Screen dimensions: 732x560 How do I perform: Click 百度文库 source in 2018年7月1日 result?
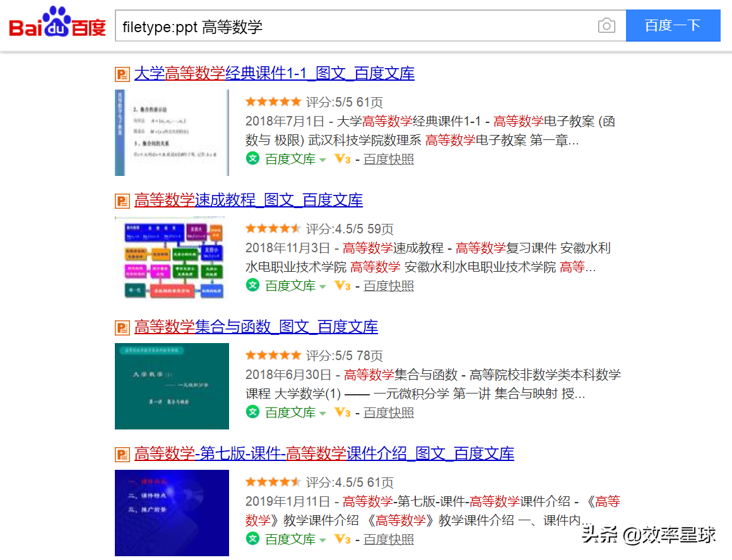tap(290, 159)
